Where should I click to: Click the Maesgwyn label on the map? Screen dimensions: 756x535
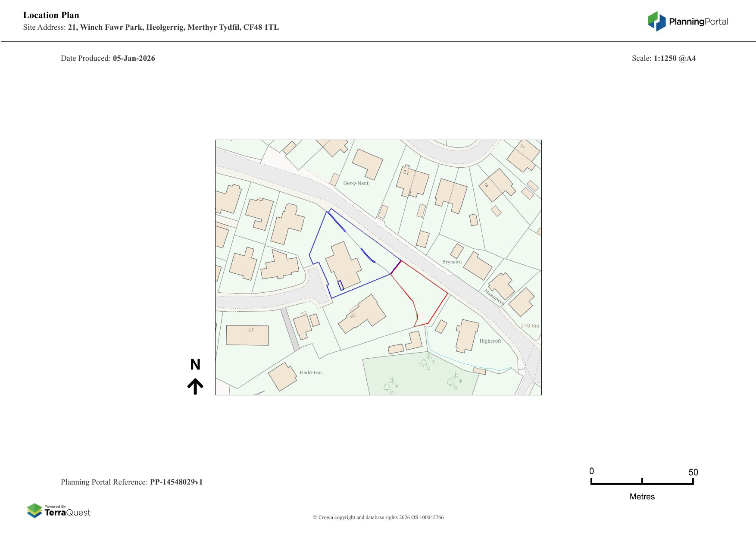tap(494, 297)
